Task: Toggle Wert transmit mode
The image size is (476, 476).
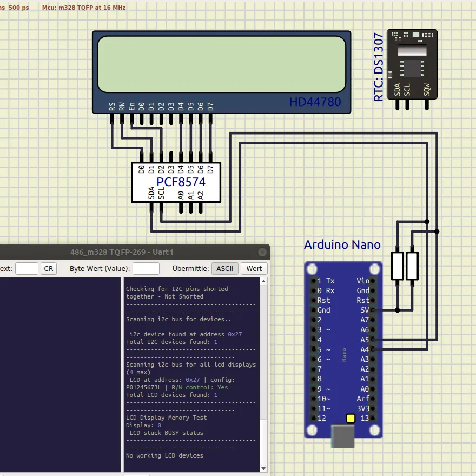Action: point(254,269)
